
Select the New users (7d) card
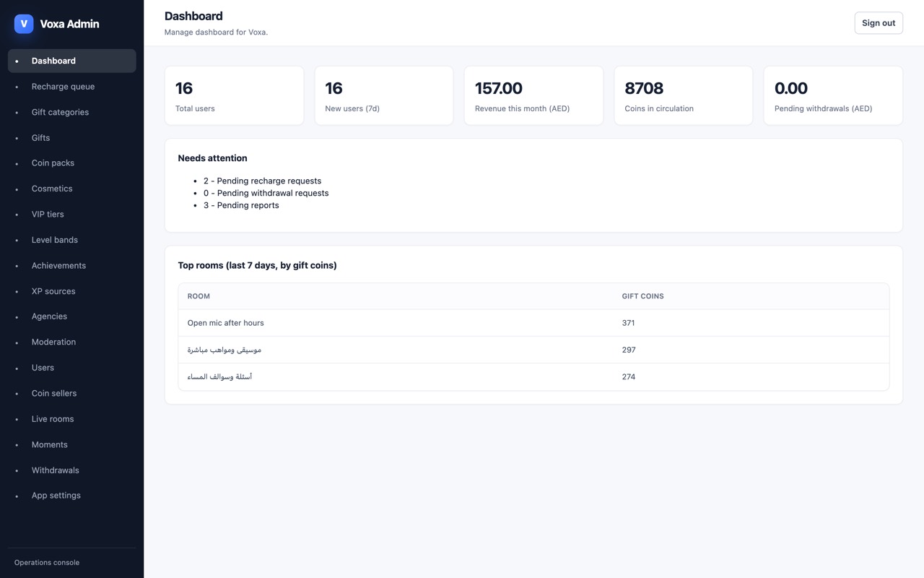point(384,95)
